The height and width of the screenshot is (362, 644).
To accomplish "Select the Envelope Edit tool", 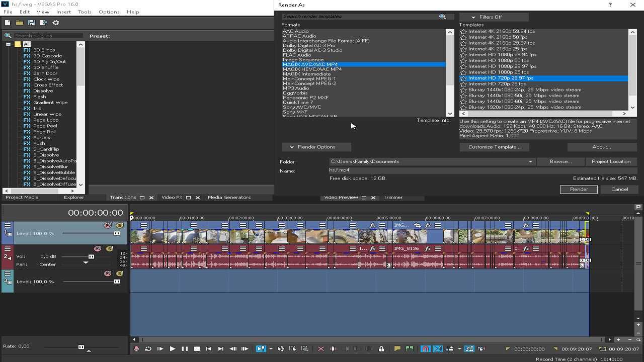I will coord(281,349).
